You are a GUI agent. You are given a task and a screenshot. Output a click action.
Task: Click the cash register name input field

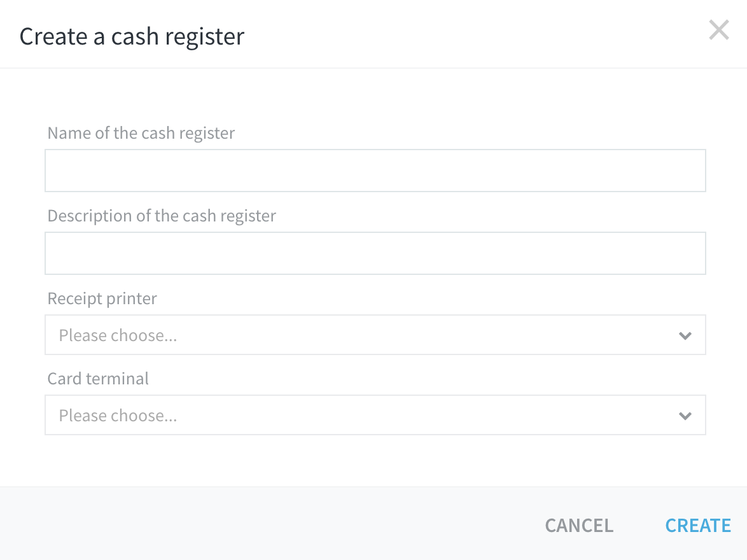point(375,170)
